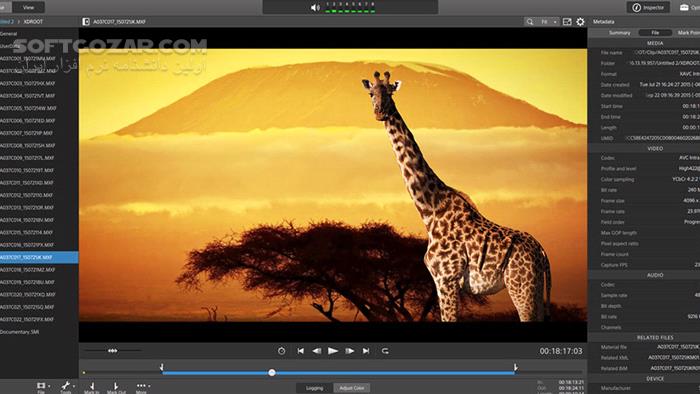Click the Sample rate audio metadata row
Image resolution: width=700 pixels, height=394 pixels.
(x=650, y=295)
